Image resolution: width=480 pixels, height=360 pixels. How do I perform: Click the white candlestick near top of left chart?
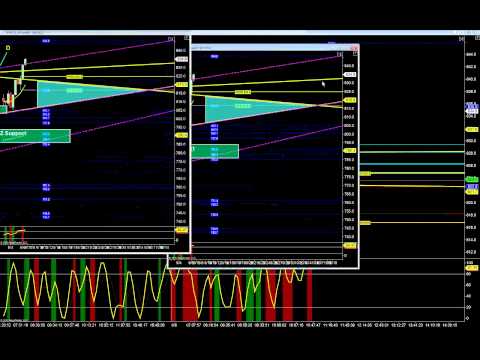[x=25, y=62]
